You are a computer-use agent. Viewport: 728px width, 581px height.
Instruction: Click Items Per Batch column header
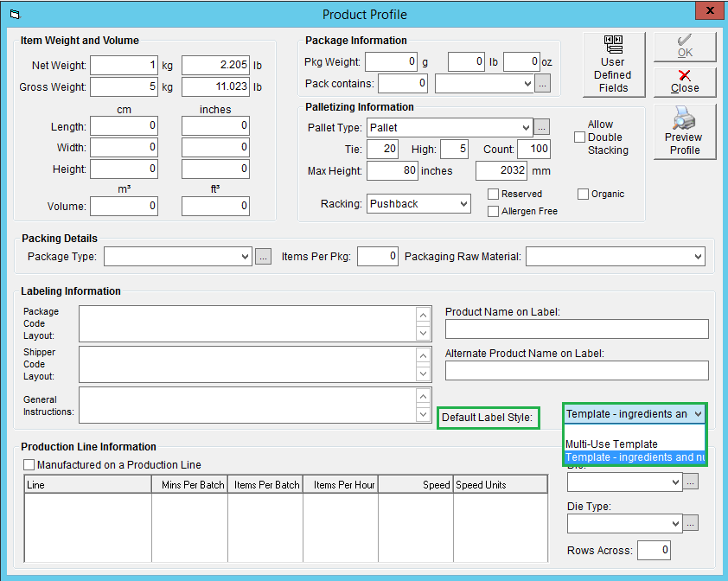(265, 485)
